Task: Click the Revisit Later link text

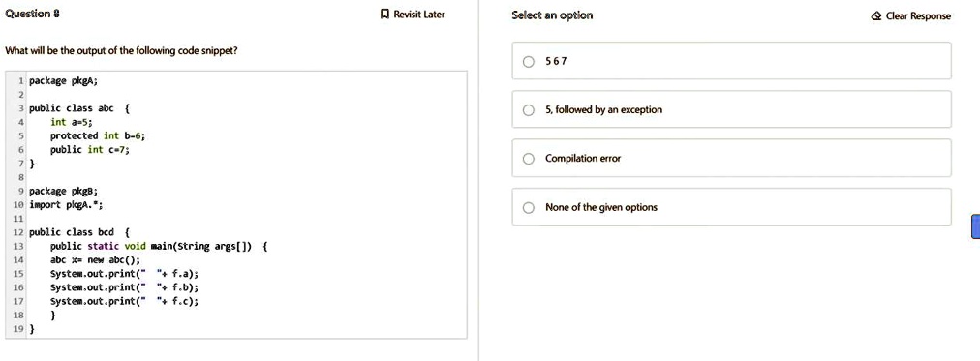Action: (x=418, y=15)
